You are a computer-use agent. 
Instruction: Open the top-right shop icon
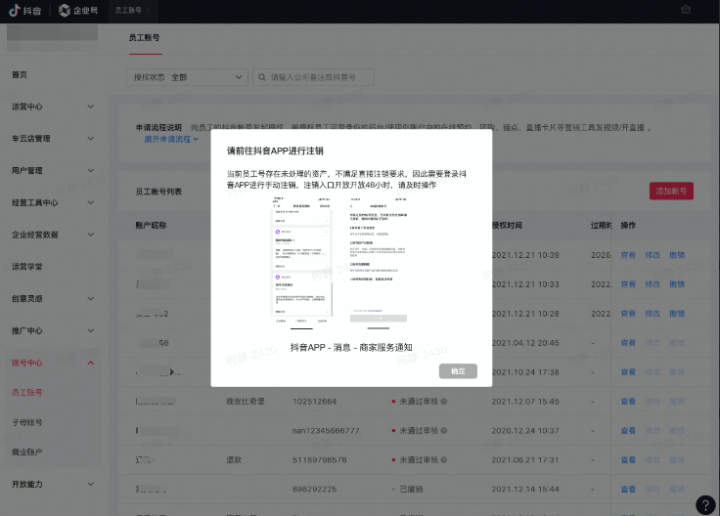686,10
